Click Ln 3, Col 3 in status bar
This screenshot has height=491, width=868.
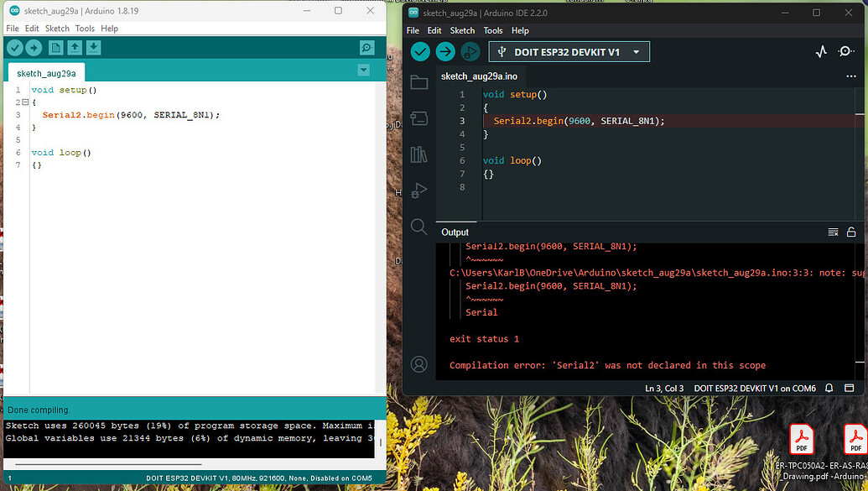click(664, 389)
